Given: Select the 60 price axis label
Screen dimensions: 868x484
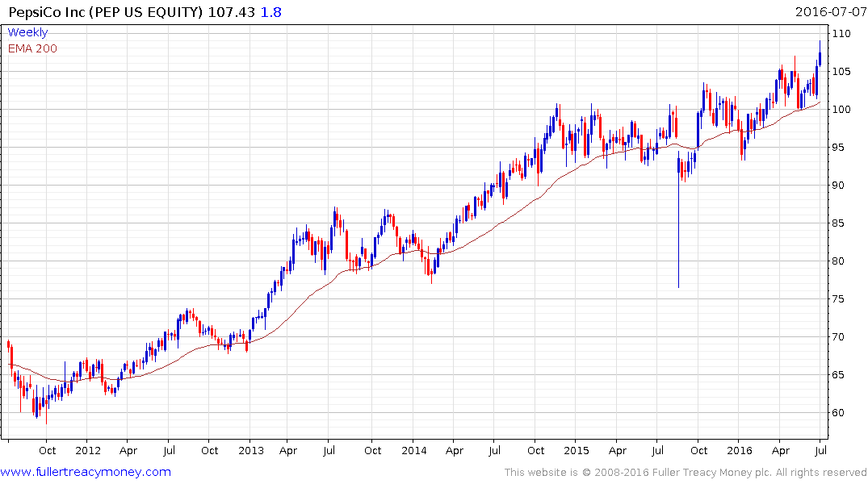Looking at the screenshot, I should 838,413.
